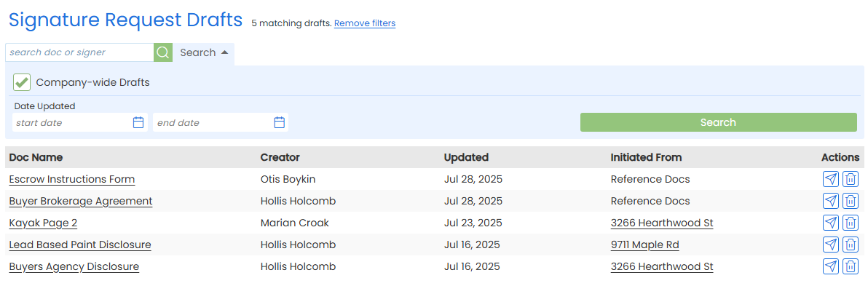Open the end date calendar icon
Image resolution: width=868 pixels, height=294 pixels.
click(x=279, y=122)
